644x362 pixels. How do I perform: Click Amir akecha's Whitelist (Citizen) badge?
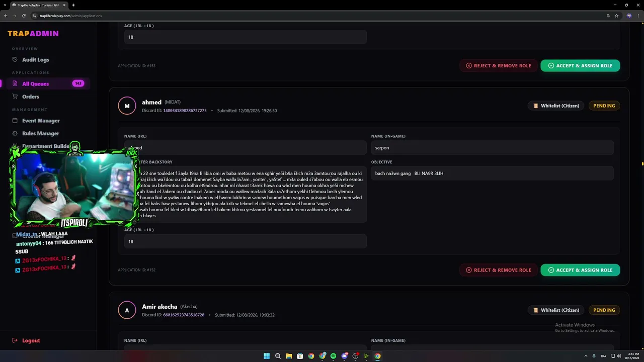pyautogui.click(x=556, y=310)
